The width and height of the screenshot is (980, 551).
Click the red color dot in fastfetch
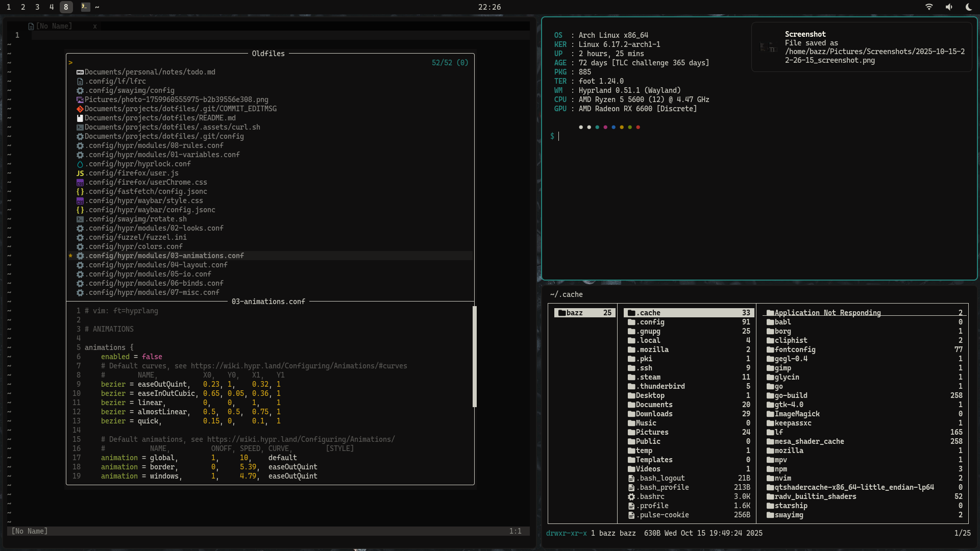pyautogui.click(x=638, y=127)
